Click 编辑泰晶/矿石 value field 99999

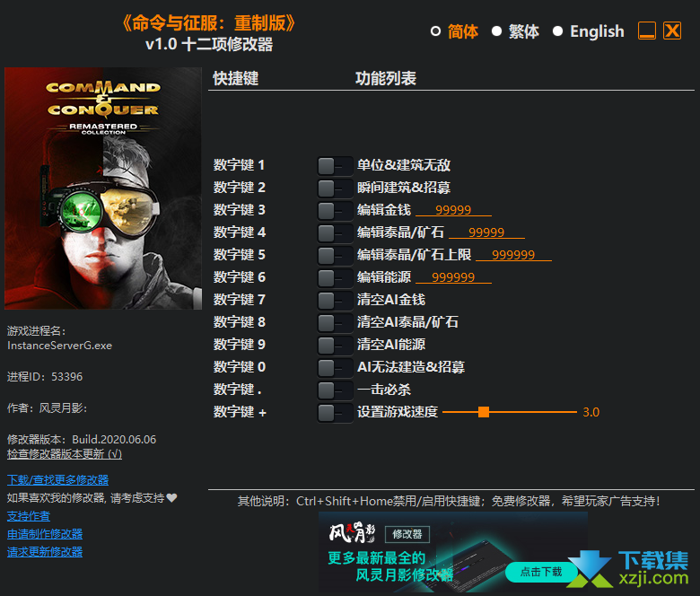pyautogui.click(x=486, y=232)
